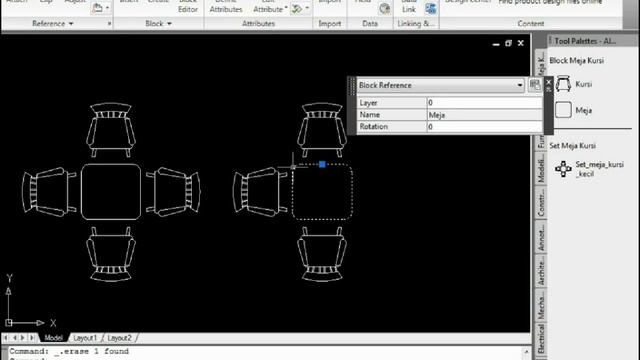Open the Electrical palette tab
The image size is (640, 360).
click(x=541, y=338)
